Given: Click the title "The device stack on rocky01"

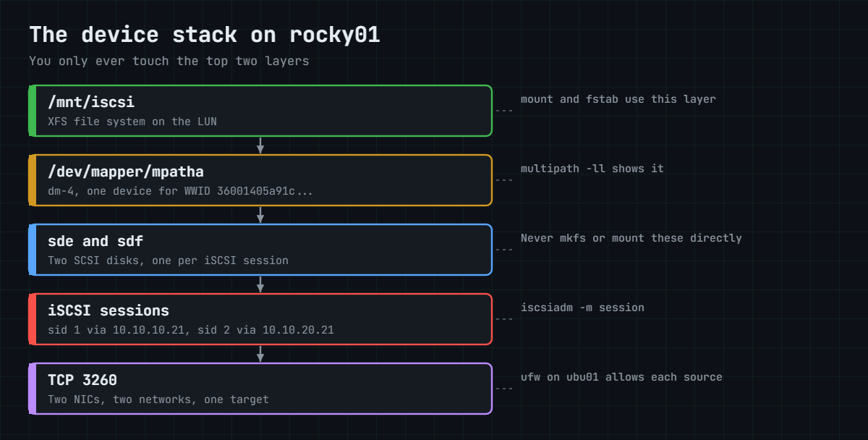Looking at the screenshot, I should click(x=205, y=35).
